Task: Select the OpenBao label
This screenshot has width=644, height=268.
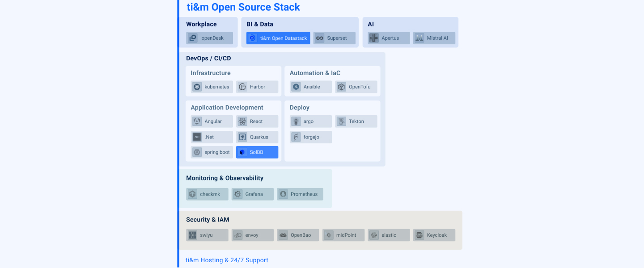Action: 301,235
